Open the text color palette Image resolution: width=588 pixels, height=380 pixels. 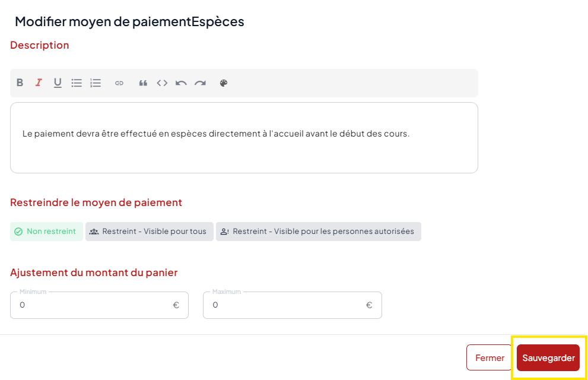point(224,83)
